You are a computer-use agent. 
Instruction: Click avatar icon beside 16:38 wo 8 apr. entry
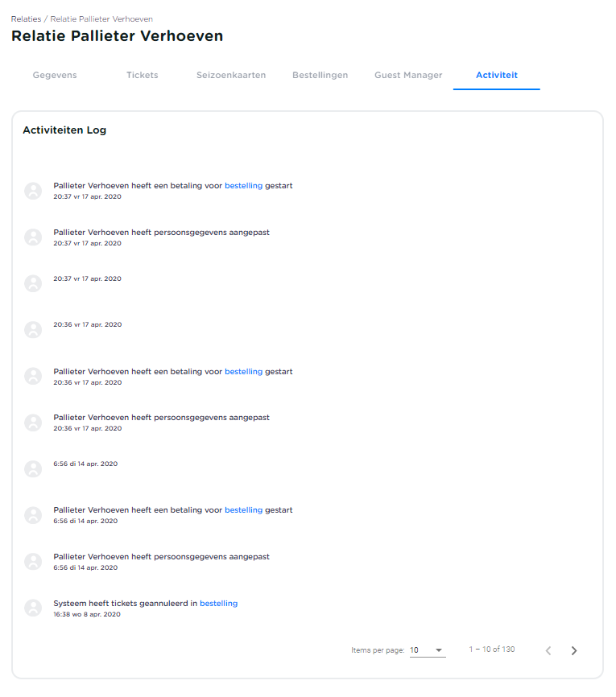tap(33, 608)
